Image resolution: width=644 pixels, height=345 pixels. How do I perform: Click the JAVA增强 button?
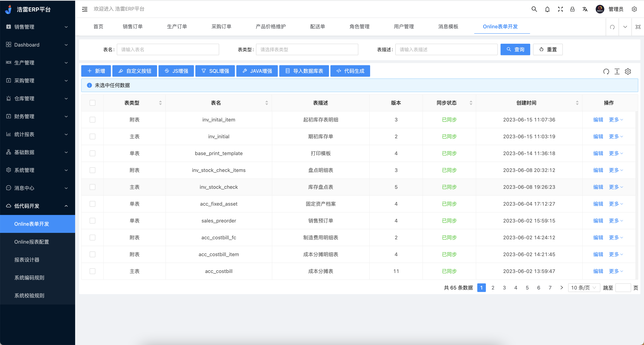click(257, 71)
